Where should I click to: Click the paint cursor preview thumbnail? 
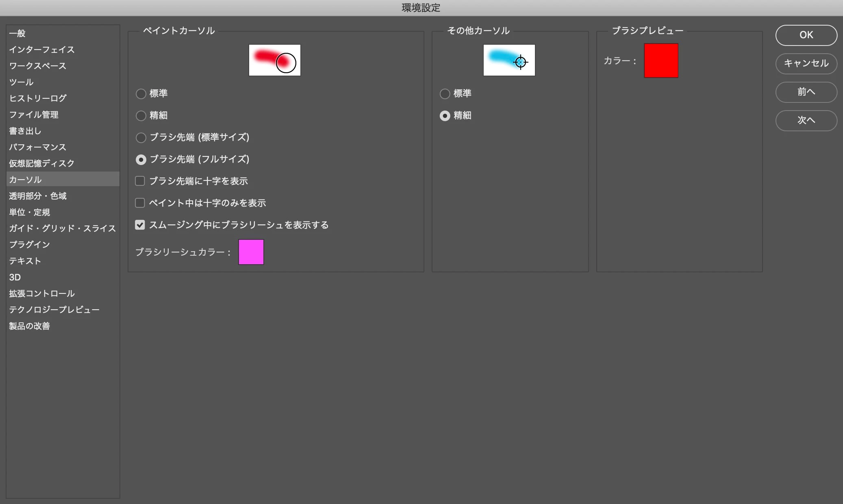274,60
